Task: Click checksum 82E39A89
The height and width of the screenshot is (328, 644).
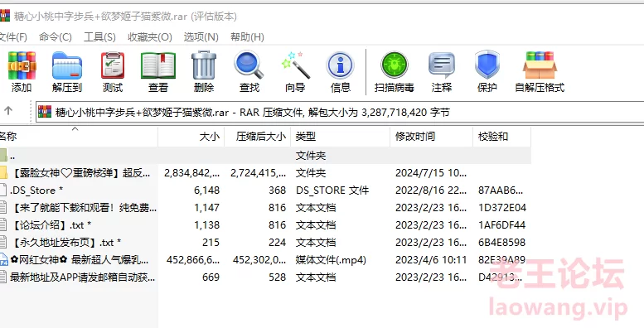Action: tap(502, 259)
